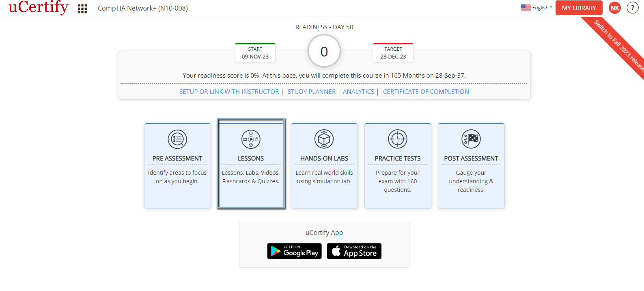This screenshot has width=644, height=291.
Task: Click the START date 09-NOV-23 box
Action: pyautogui.click(x=255, y=53)
